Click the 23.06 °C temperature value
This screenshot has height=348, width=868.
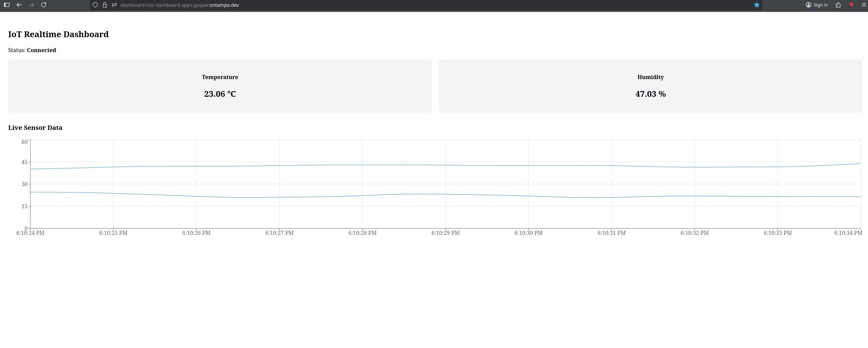(220, 94)
